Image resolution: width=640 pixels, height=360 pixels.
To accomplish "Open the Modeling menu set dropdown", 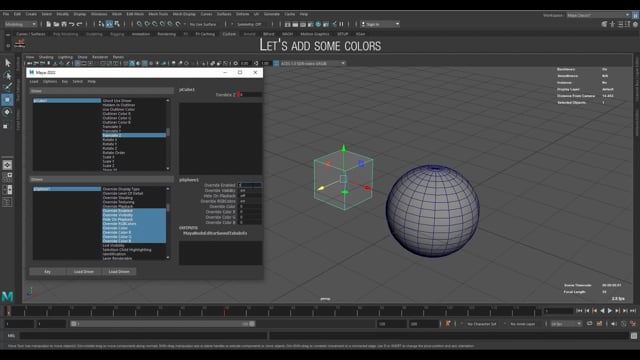I will coord(20,24).
